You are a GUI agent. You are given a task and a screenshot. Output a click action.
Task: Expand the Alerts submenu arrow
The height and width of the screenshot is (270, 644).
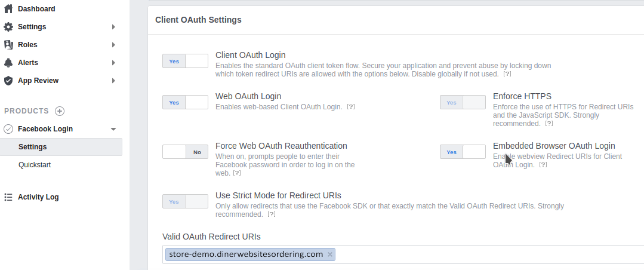coord(113,63)
